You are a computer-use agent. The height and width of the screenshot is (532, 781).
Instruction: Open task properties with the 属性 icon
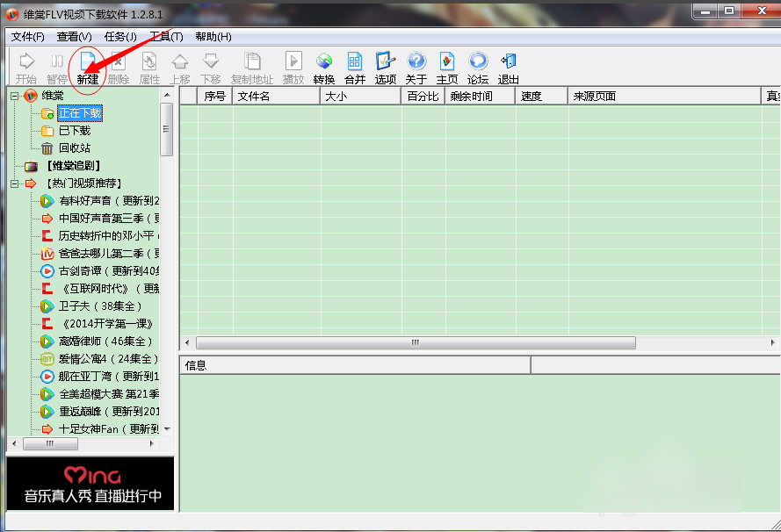click(148, 66)
